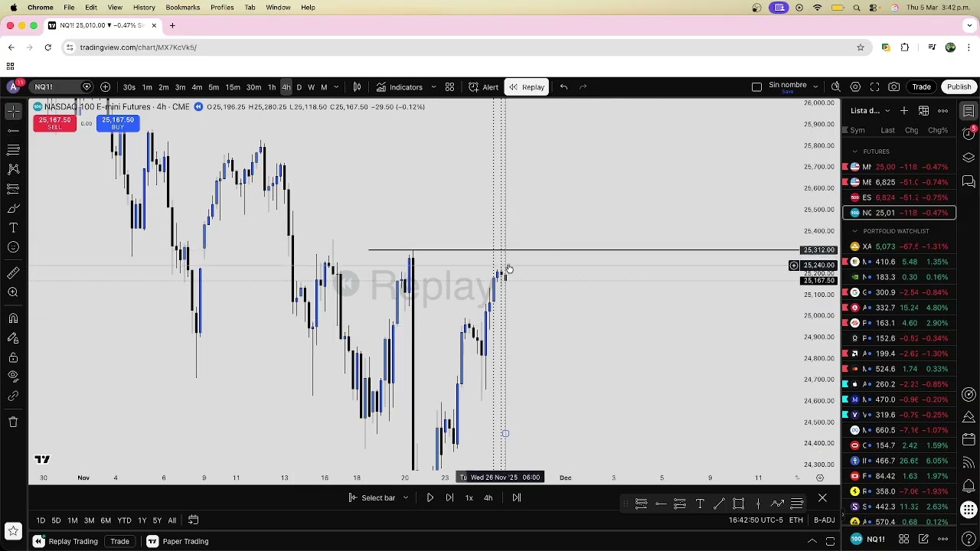Open the alerts clock panel icon
The width and height of the screenshot is (980, 551).
point(969,135)
